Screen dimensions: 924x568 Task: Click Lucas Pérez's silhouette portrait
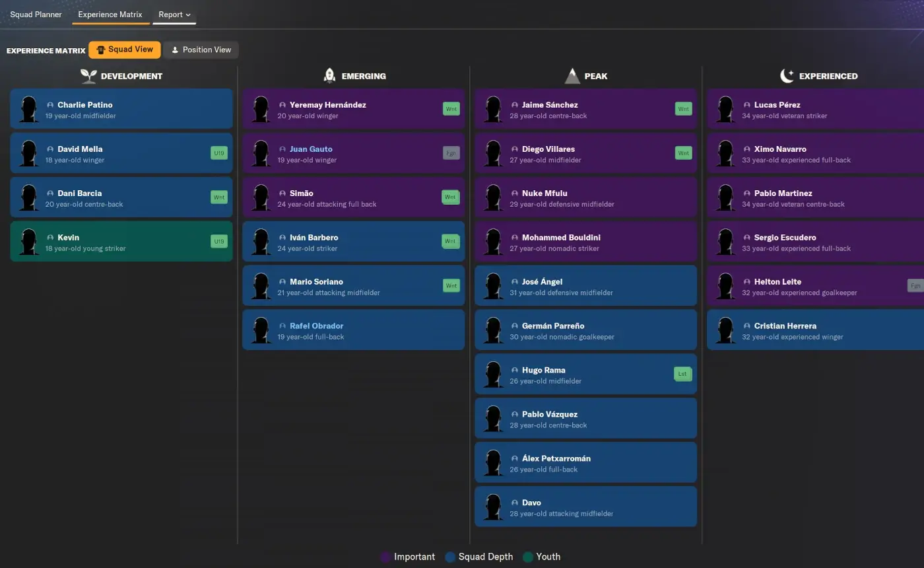pyautogui.click(x=725, y=109)
